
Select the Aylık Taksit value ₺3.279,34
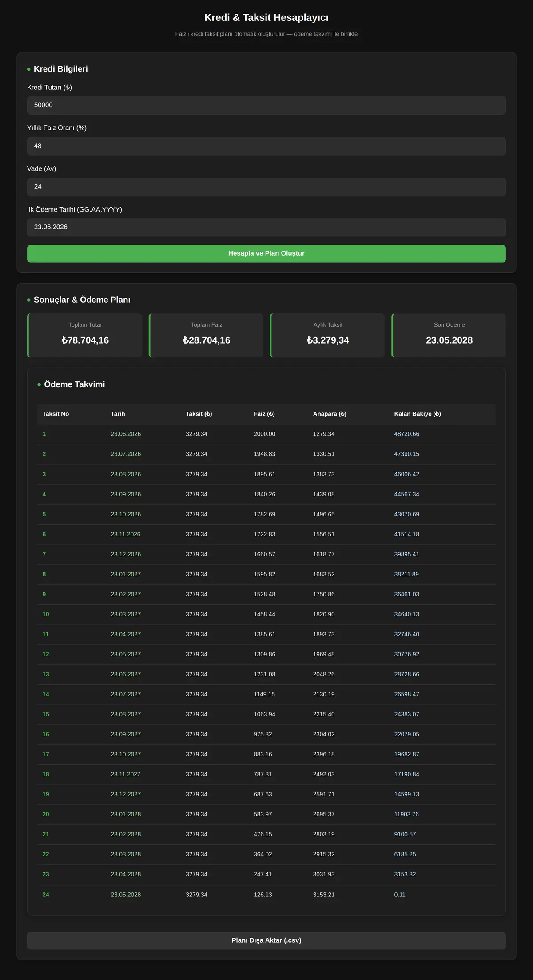328,340
